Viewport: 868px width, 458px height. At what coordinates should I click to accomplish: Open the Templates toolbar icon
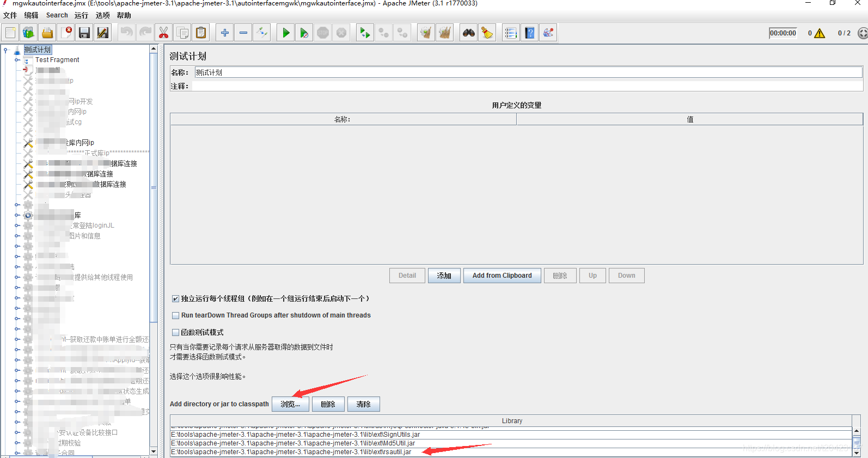click(x=28, y=33)
